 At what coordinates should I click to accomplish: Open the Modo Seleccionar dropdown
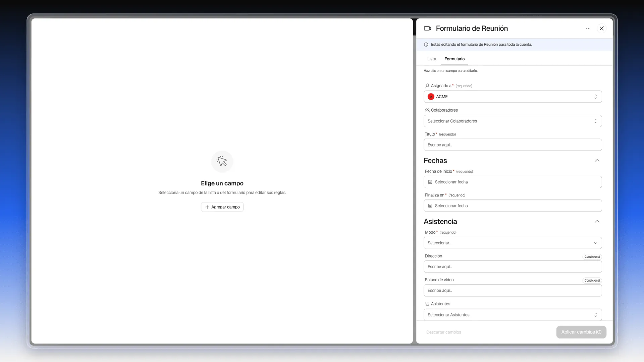click(513, 243)
